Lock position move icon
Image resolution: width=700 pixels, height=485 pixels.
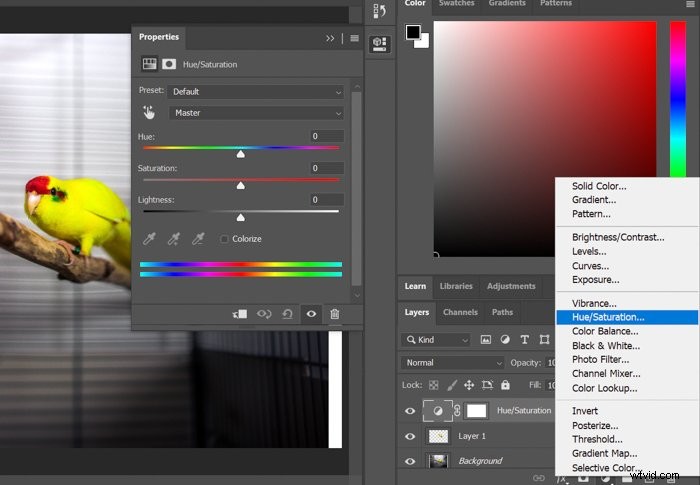[469, 385]
